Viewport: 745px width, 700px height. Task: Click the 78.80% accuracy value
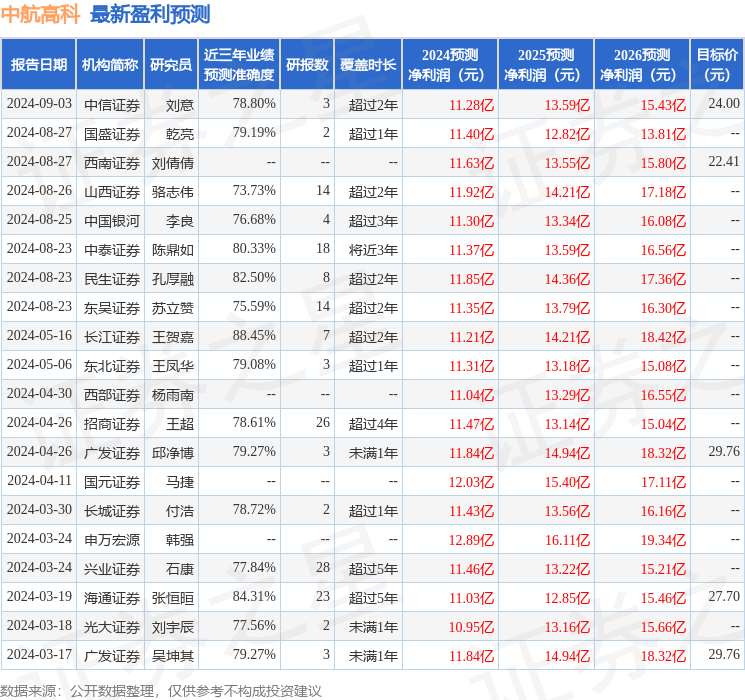(x=254, y=104)
